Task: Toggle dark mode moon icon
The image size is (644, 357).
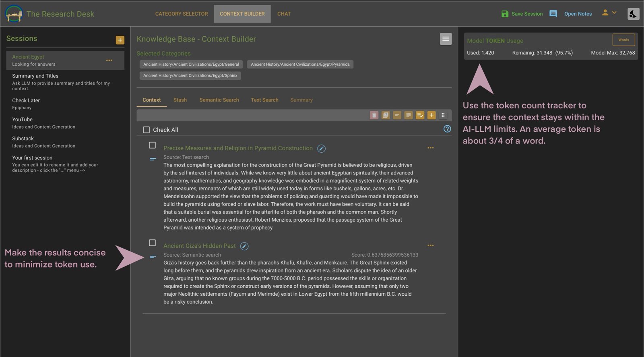Action: [633, 14]
